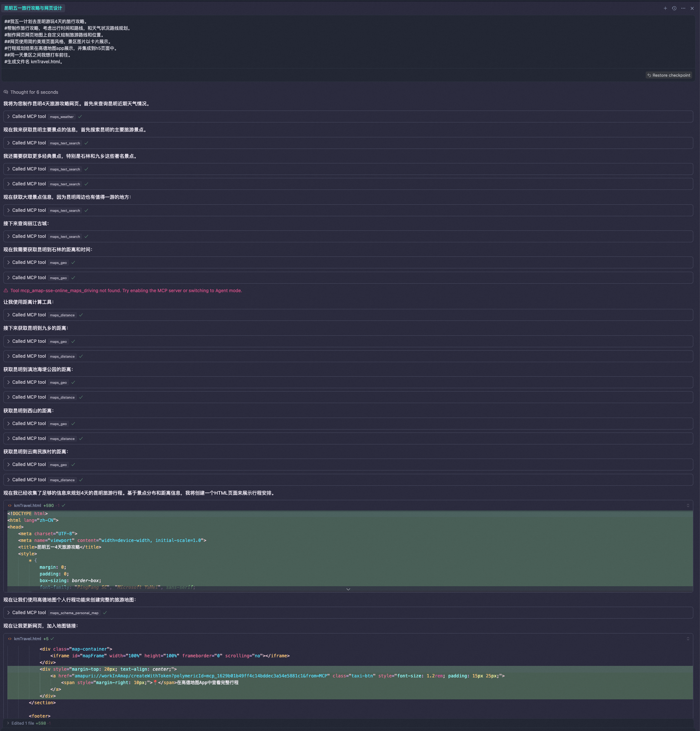Show more code using the down chevron

(x=348, y=589)
